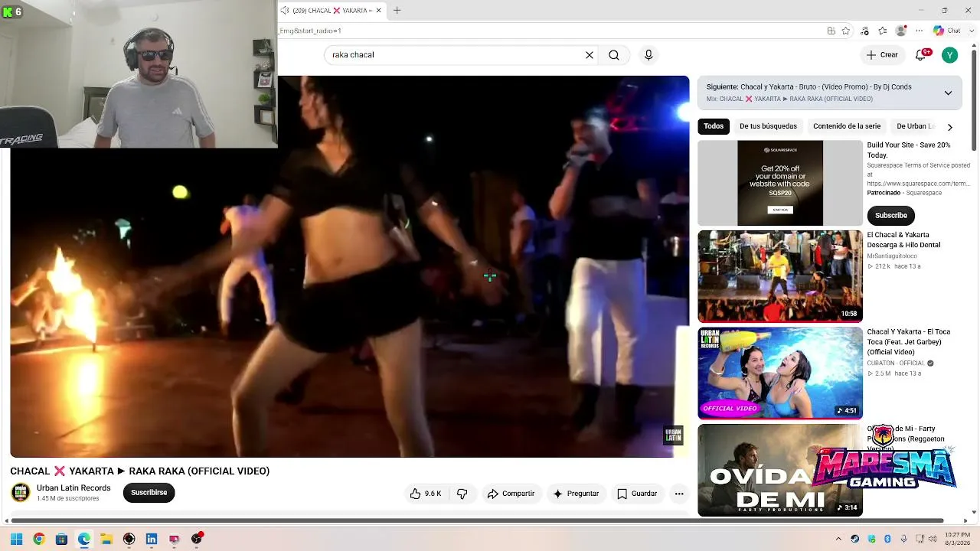Screen dimensions: 980x551
Task: Open the browser profile icon
Action: [901, 31]
